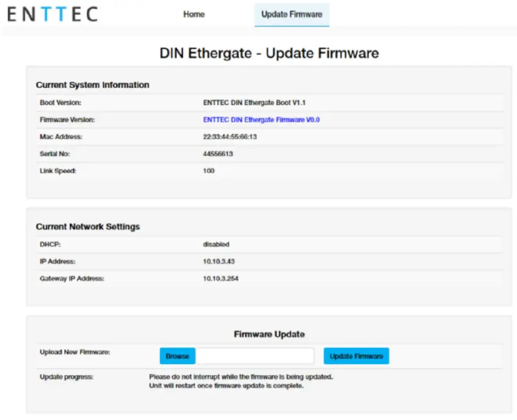Switch to the Home tab
Image resolution: width=517 pixels, height=420 pixels.
pyautogui.click(x=194, y=14)
